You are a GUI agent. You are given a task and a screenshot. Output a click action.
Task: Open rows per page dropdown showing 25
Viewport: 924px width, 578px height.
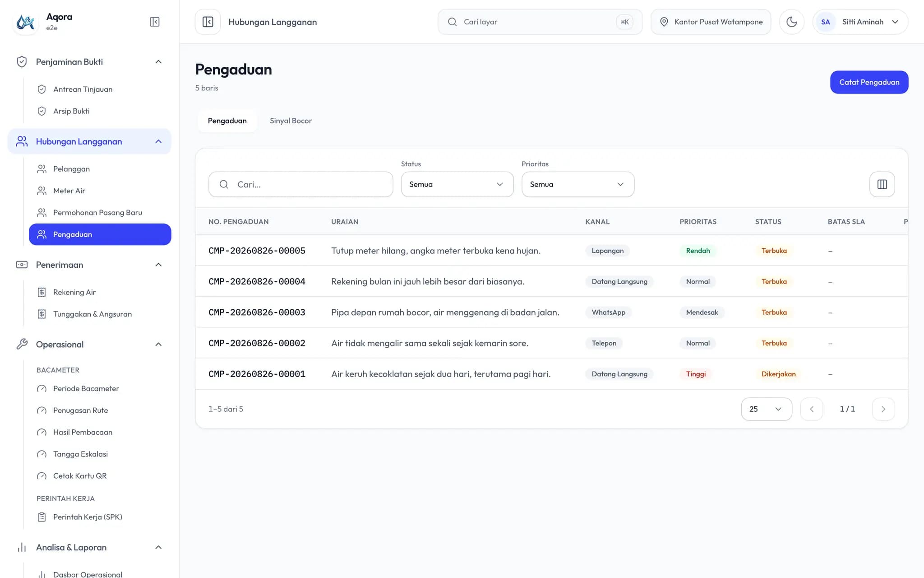(x=766, y=409)
